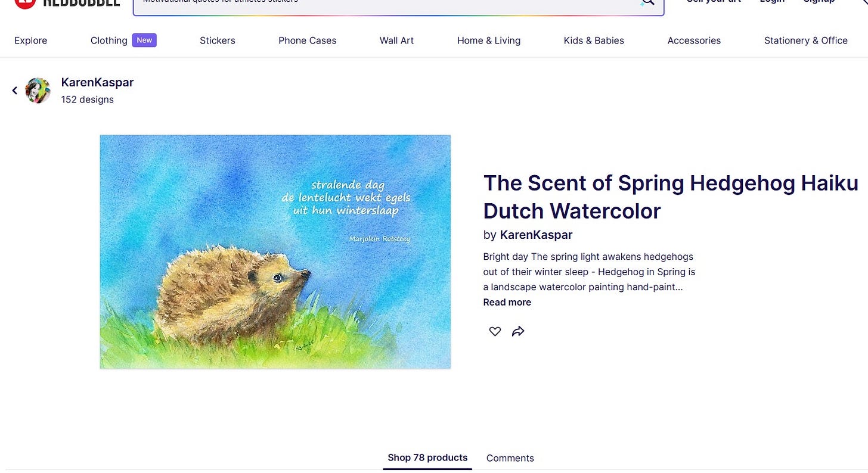
Task: Open the Explore menu
Action: [x=31, y=41]
